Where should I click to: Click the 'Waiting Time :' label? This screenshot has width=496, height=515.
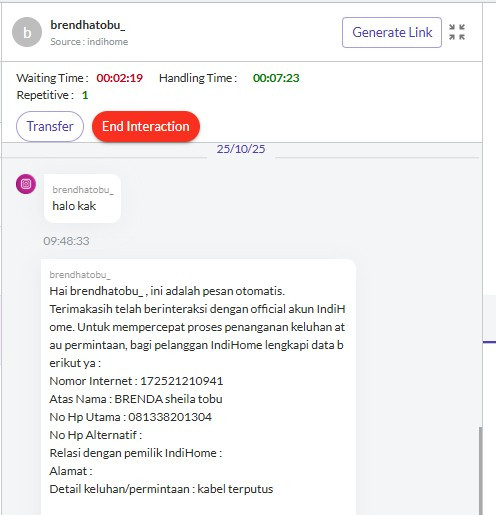(x=52, y=78)
